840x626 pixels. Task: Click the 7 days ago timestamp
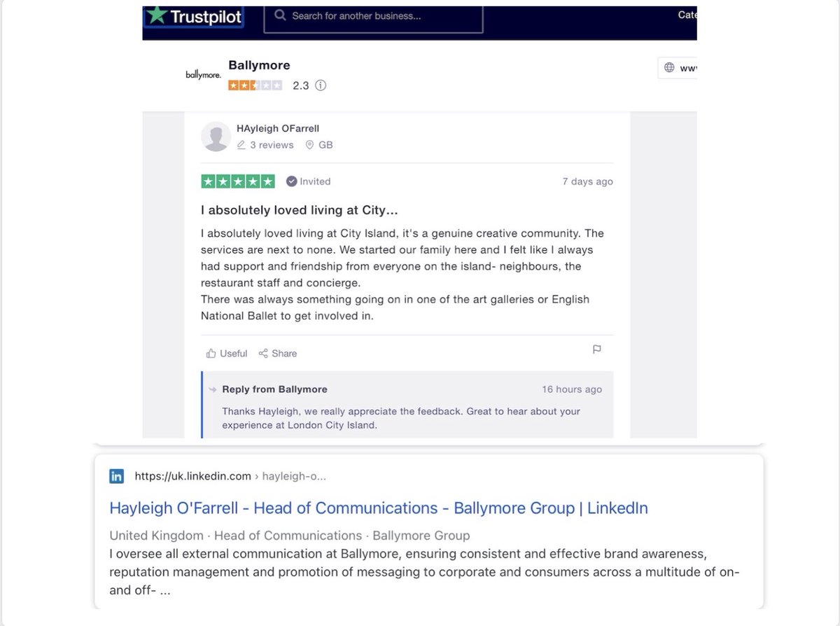click(588, 181)
